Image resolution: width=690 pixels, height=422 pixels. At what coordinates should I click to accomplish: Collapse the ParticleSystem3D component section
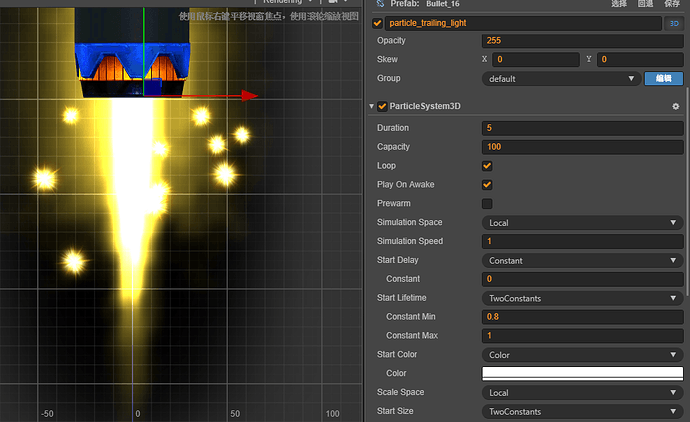coord(372,106)
